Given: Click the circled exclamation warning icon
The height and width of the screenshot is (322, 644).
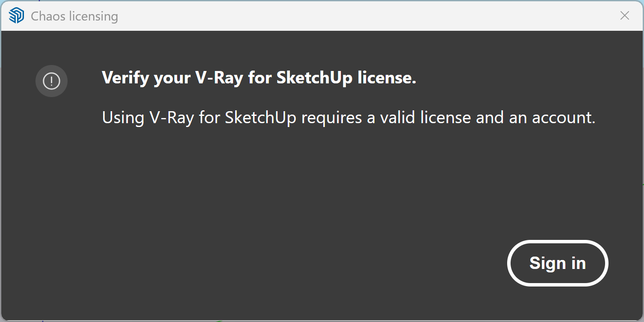Looking at the screenshot, I should [51, 81].
